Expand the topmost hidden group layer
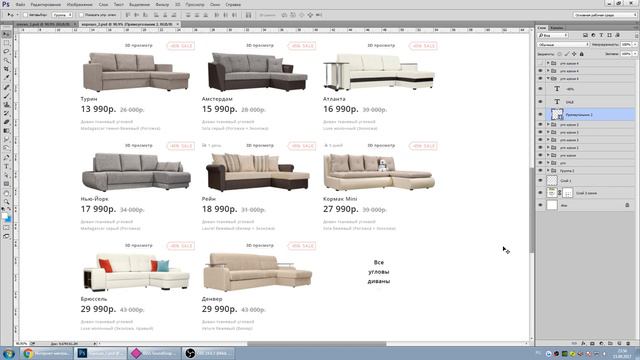Screen dimensions: 640x360 pyautogui.click(x=548, y=63)
